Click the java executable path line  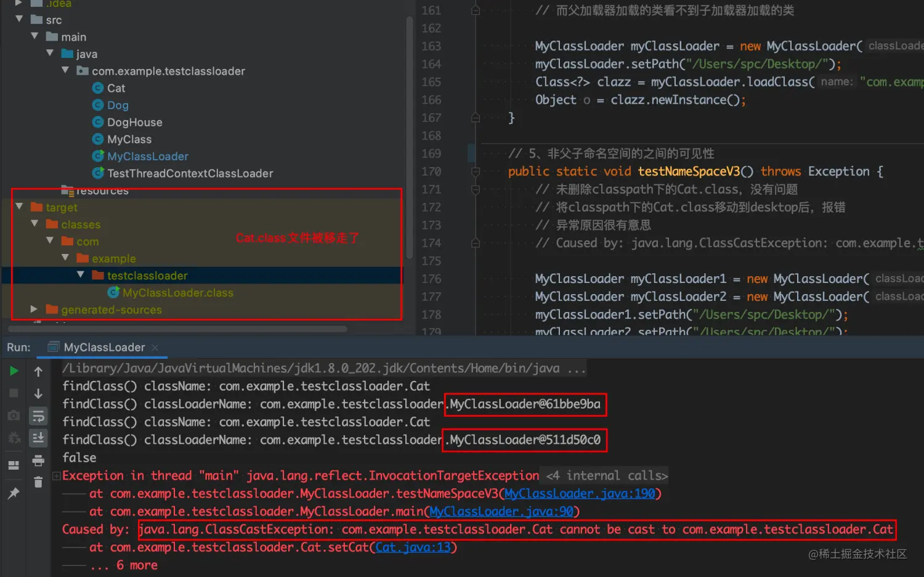pyautogui.click(x=324, y=369)
